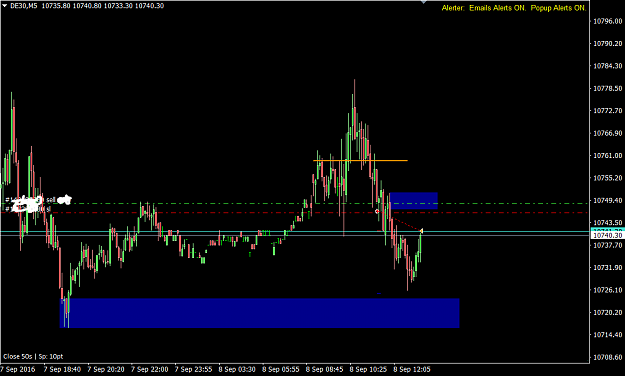
Task: Click the triangle arrow beside DE30,M5
Action: (4, 6)
